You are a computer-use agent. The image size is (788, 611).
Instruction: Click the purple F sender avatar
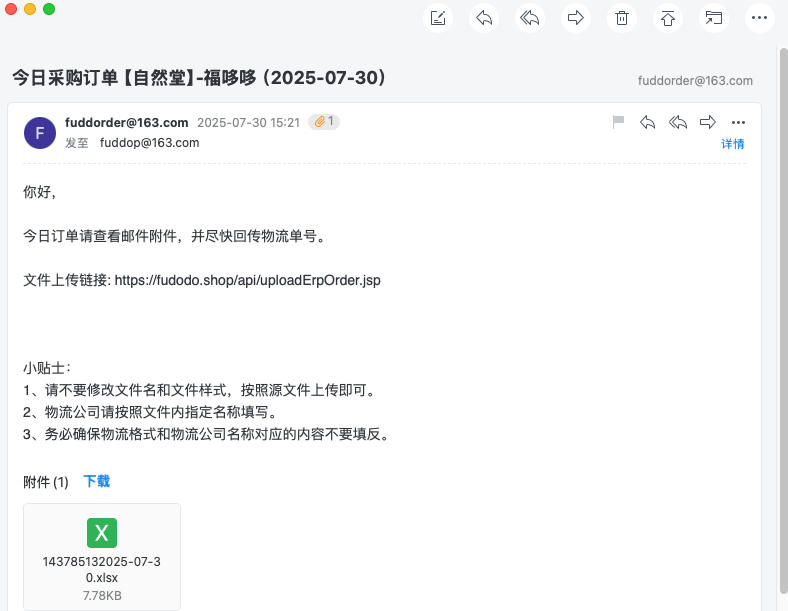(x=40, y=132)
